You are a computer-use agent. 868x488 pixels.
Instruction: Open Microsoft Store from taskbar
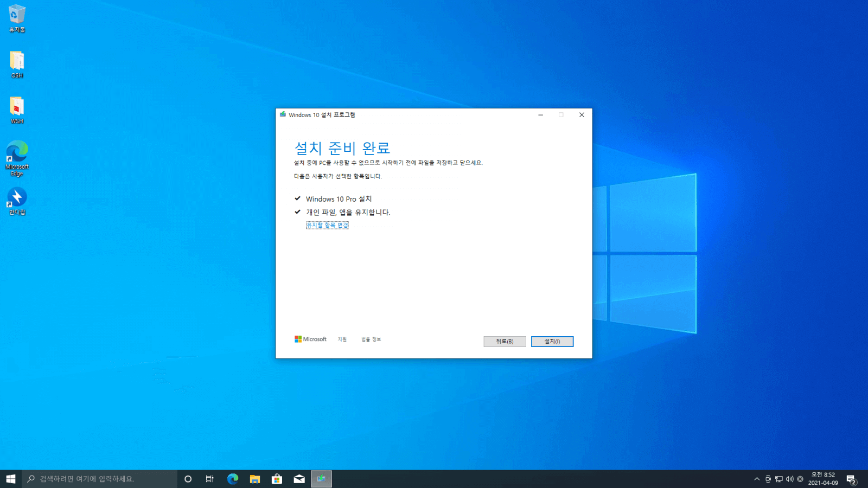(x=277, y=479)
